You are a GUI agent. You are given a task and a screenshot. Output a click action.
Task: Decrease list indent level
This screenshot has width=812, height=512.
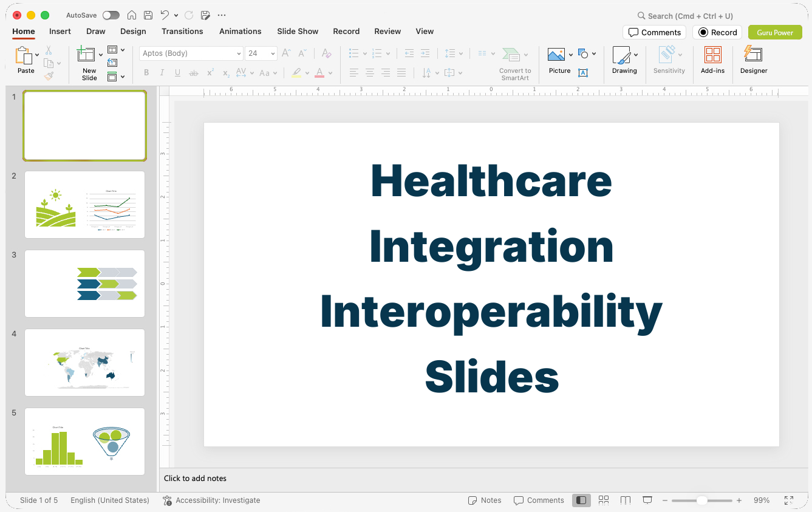pos(409,53)
